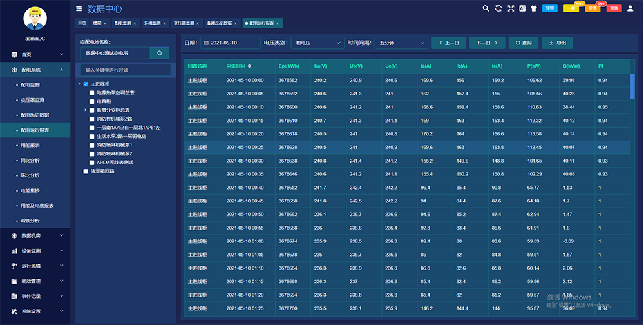Check the 演示箱回路 checkbox
The image size is (644, 325).
pyautogui.click(x=86, y=172)
